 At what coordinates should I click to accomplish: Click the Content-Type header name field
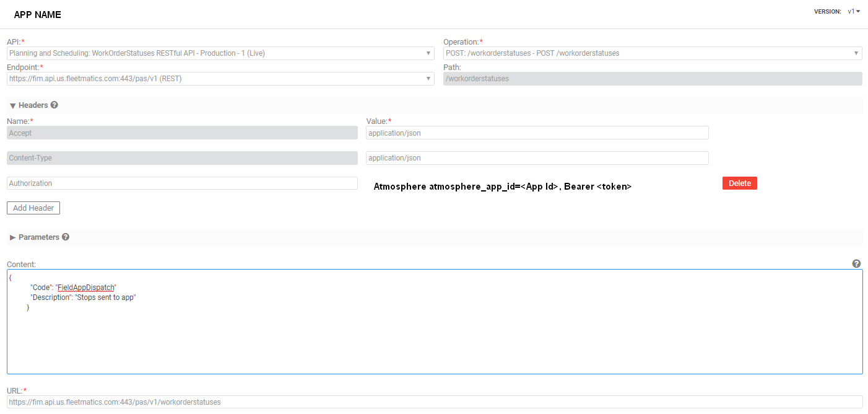point(182,158)
